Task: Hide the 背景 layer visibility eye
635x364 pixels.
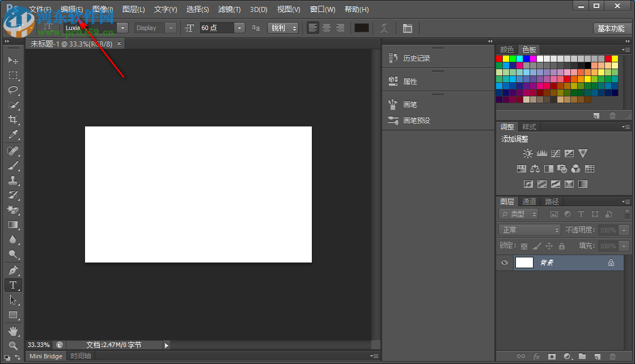Action: [504, 262]
